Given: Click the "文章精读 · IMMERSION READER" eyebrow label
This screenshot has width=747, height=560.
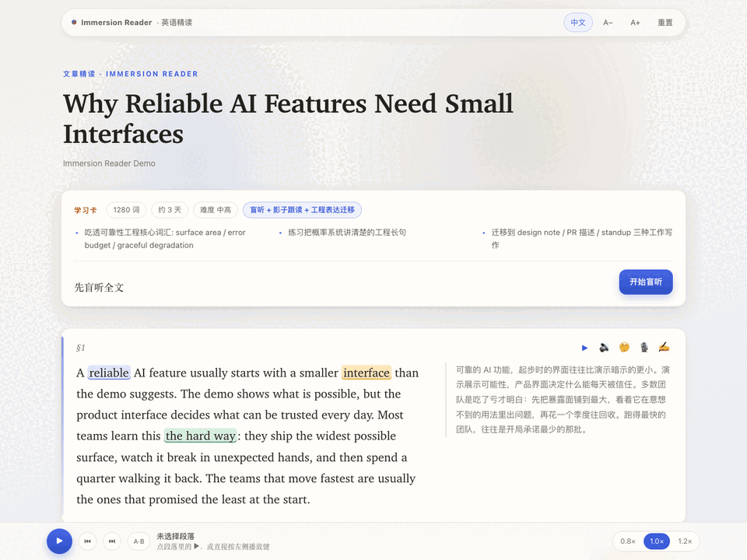Looking at the screenshot, I should pos(130,74).
